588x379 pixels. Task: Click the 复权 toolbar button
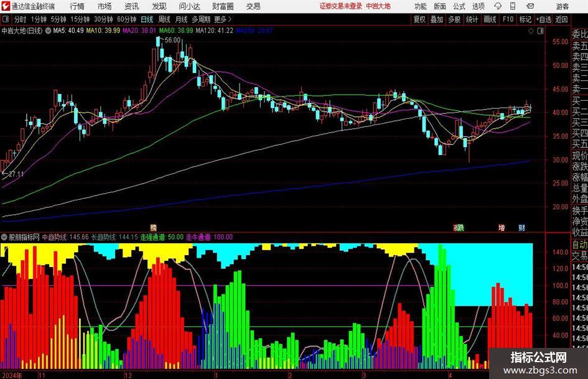click(x=419, y=19)
